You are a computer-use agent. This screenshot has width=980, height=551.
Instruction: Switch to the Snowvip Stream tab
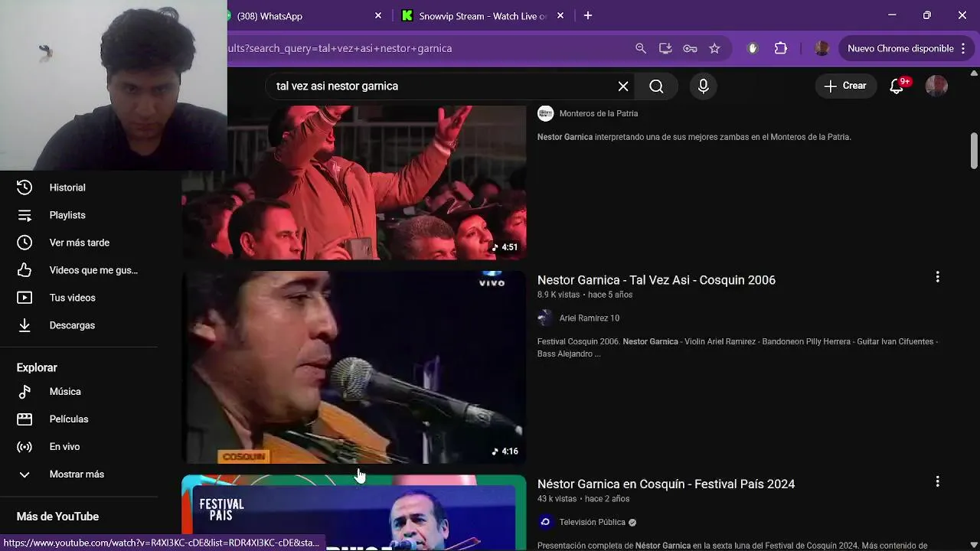pos(482,15)
